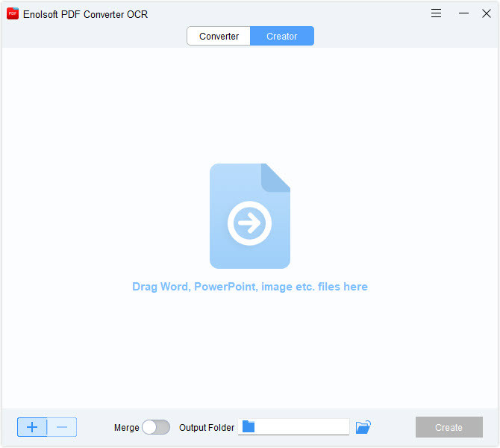Click the blue folder icon in path field
This screenshot has width=500, height=448.
(249, 426)
